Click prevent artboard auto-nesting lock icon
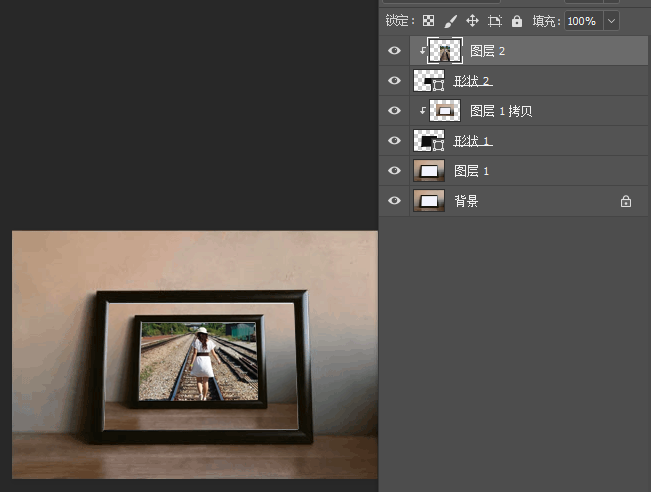The width and height of the screenshot is (651, 492). [494, 21]
